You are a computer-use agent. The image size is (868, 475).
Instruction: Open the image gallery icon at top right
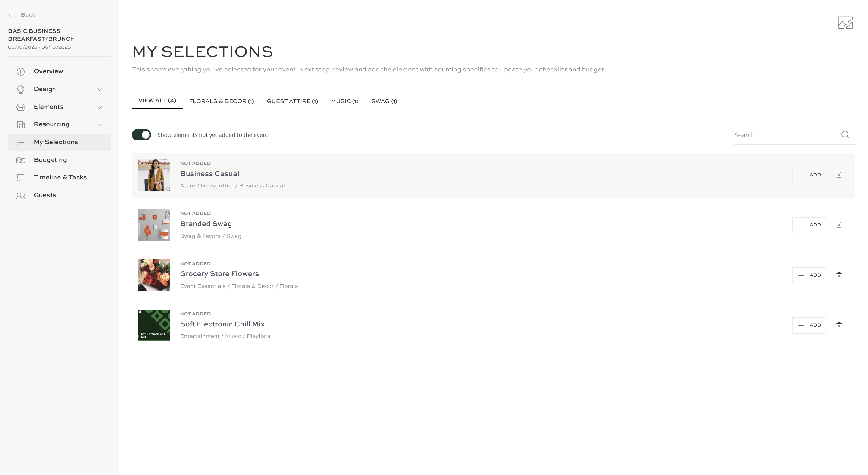point(845,23)
